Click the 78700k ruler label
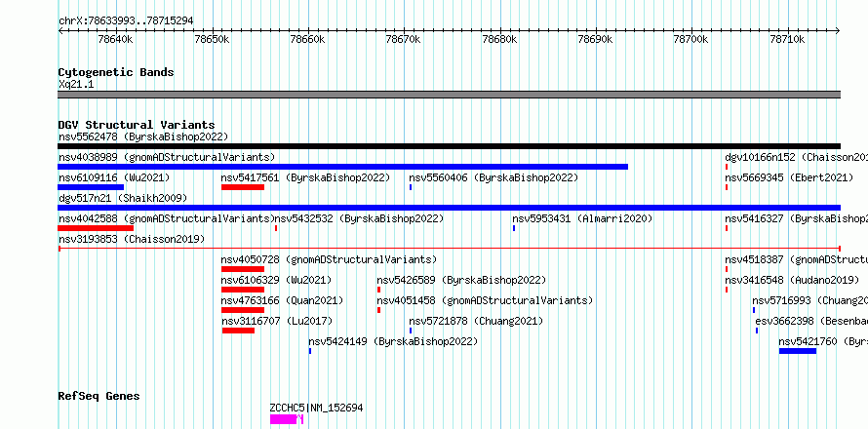Image resolution: width=868 pixels, height=429 pixels. (x=690, y=40)
